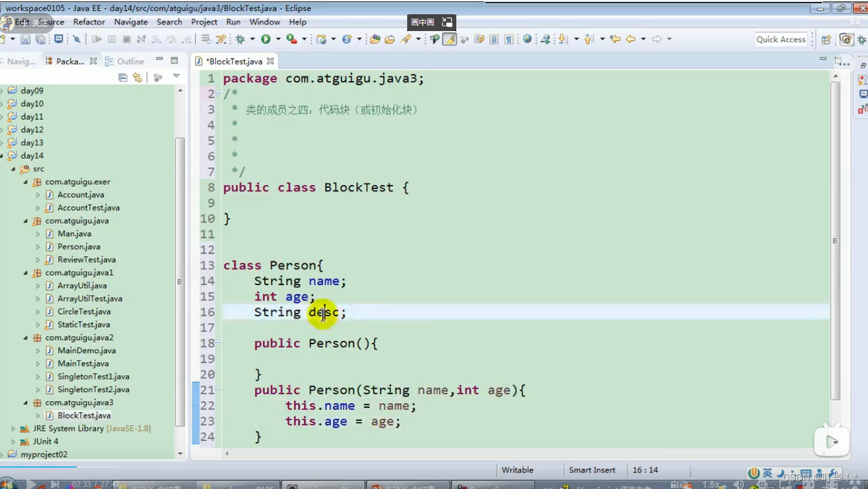This screenshot has width=868, height=489.
Task: Toggle the Mark Occurrences highlighter icon
Action: point(449,39)
